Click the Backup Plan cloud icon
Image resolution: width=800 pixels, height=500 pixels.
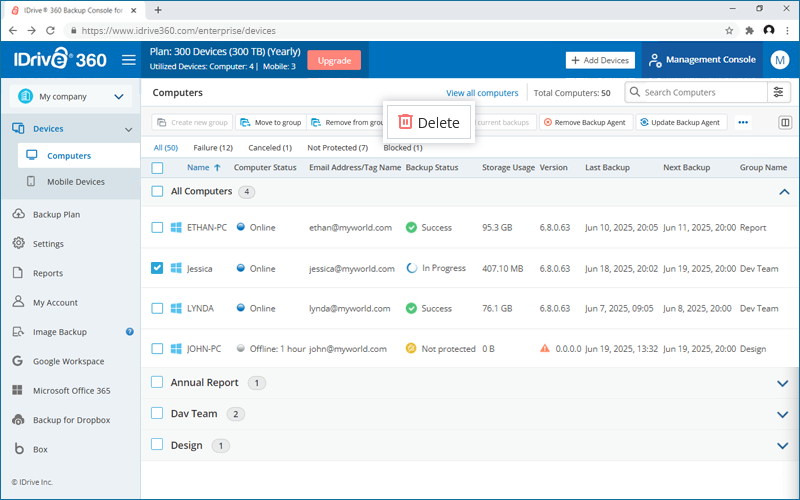[x=18, y=214]
